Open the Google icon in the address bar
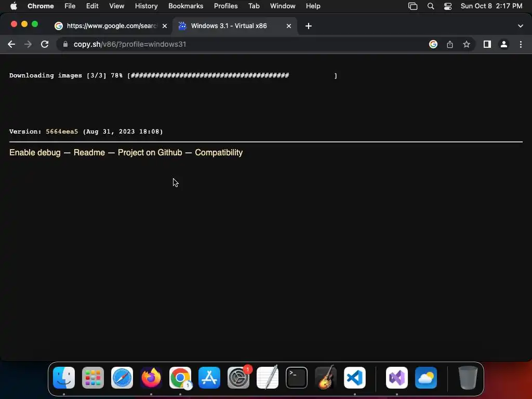The height and width of the screenshot is (399, 532). (433, 44)
